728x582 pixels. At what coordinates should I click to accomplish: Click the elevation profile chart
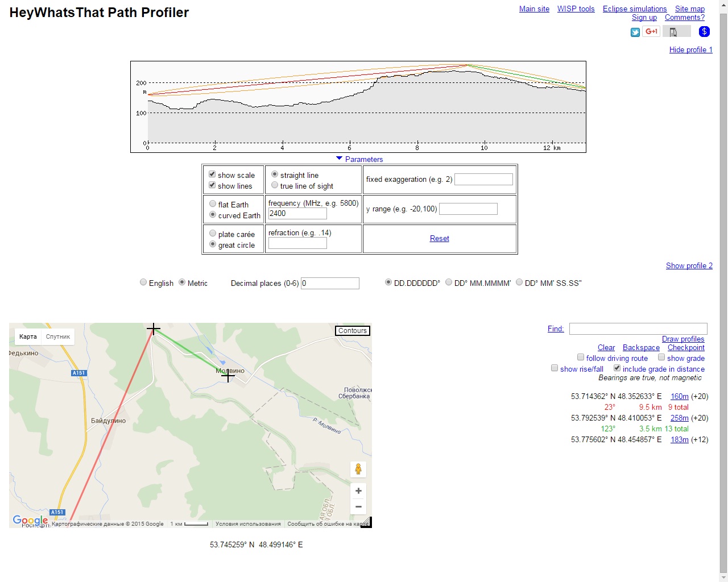point(358,107)
